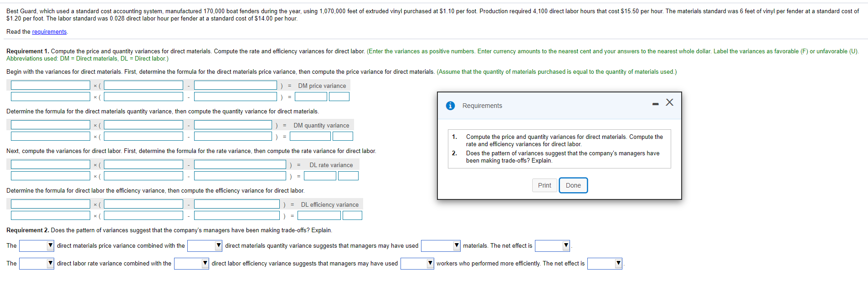
Task: Open dropdown before 'direct materials price variance'
Action: (x=36, y=246)
